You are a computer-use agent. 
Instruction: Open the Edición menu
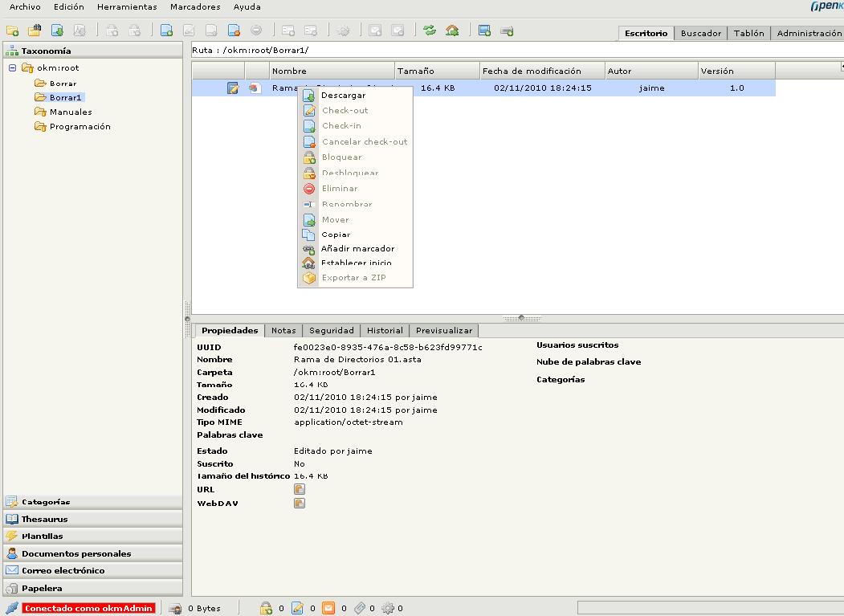(69, 7)
